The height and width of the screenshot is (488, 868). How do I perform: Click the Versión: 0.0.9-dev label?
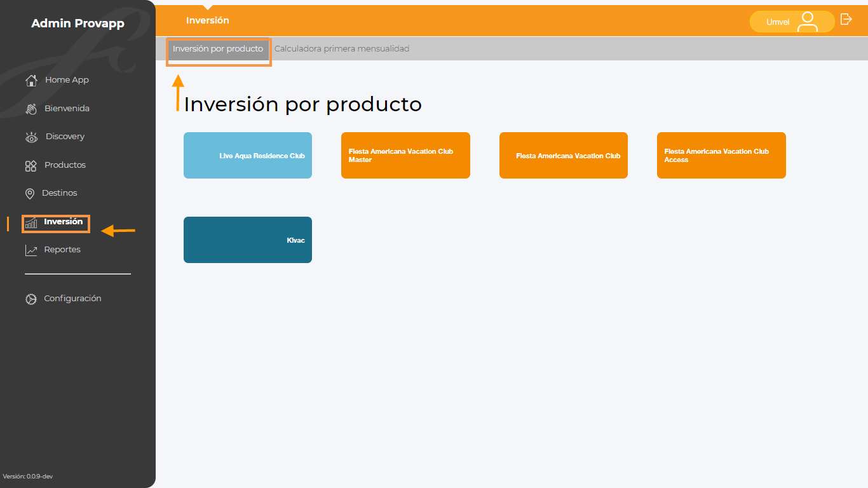tap(28, 477)
